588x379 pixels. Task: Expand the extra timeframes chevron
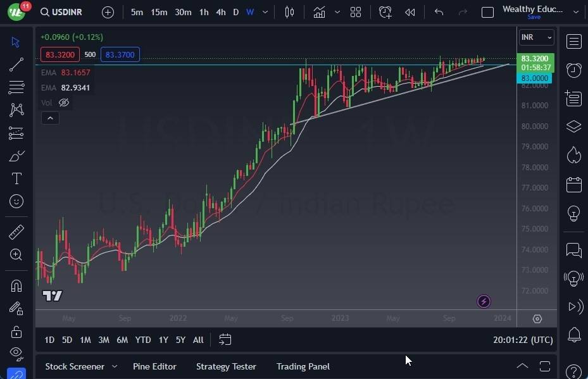pyautogui.click(x=265, y=11)
